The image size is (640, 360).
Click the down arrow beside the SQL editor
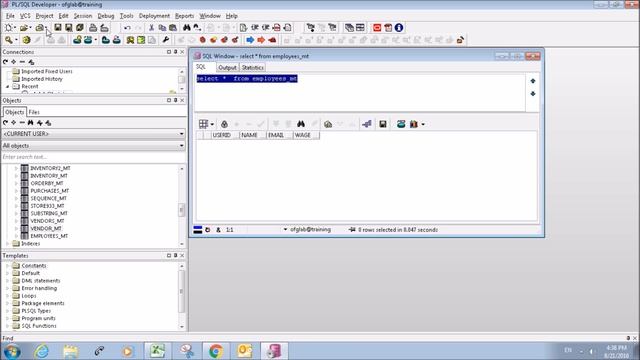(x=533, y=94)
